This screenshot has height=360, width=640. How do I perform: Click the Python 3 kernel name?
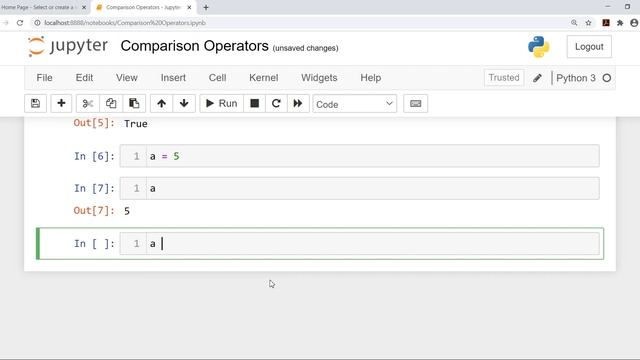(576, 78)
